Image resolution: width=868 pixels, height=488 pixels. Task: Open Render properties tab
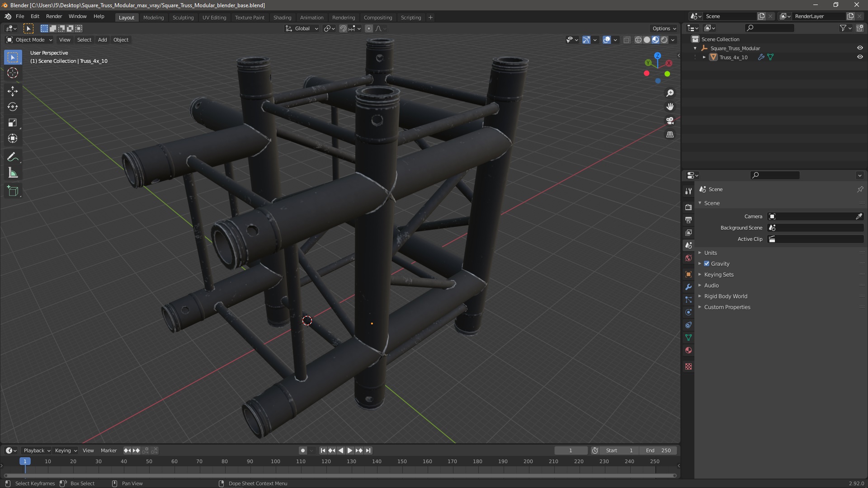[x=689, y=207]
